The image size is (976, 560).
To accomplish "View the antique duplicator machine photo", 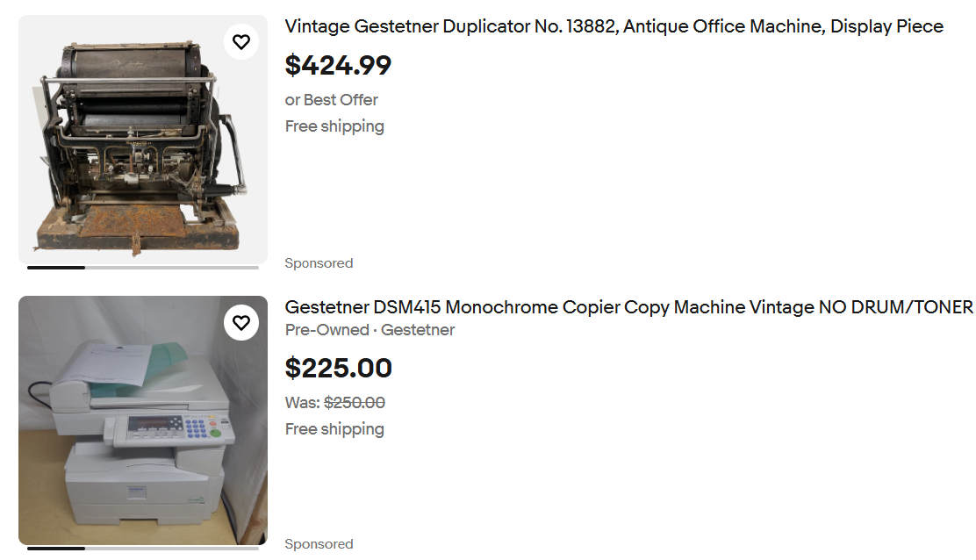I will click(142, 140).
